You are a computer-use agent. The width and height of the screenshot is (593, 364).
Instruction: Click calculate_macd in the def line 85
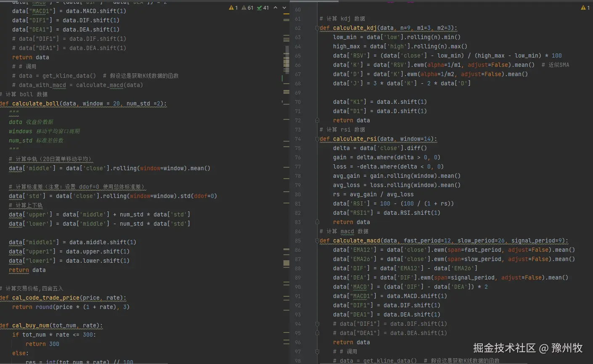(x=357, y=241)
